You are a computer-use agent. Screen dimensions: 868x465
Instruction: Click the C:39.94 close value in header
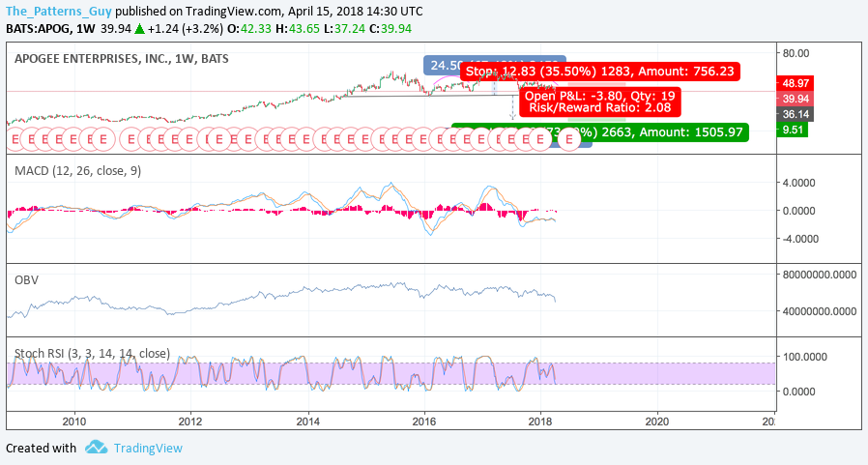pos(391,29)
